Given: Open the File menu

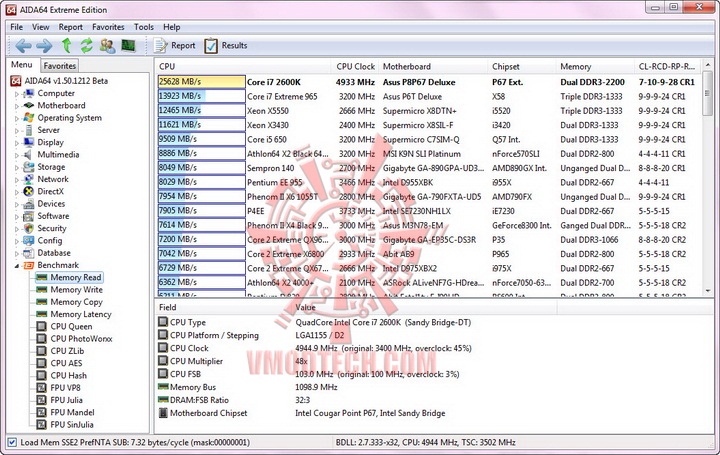Looking at the screenshot, I should tap(17, 27).
